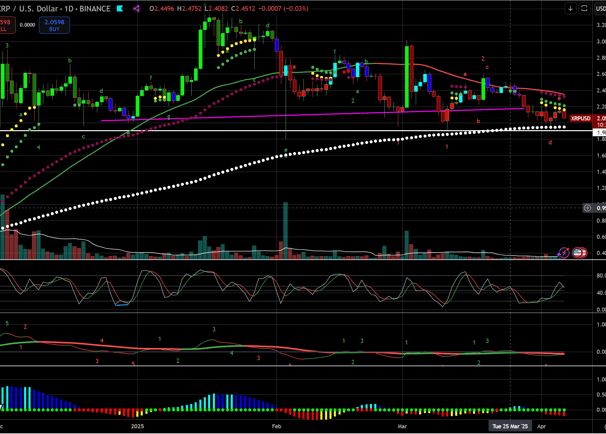Click the purple symbol icon beside the title
Viewport: 606px width, 434px height.
coord(136,9)
